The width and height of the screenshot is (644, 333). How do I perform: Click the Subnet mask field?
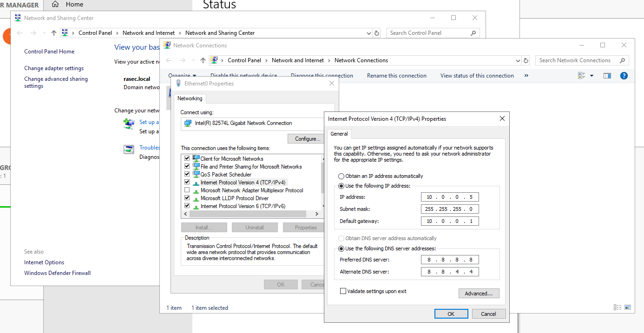click(450, 209)
